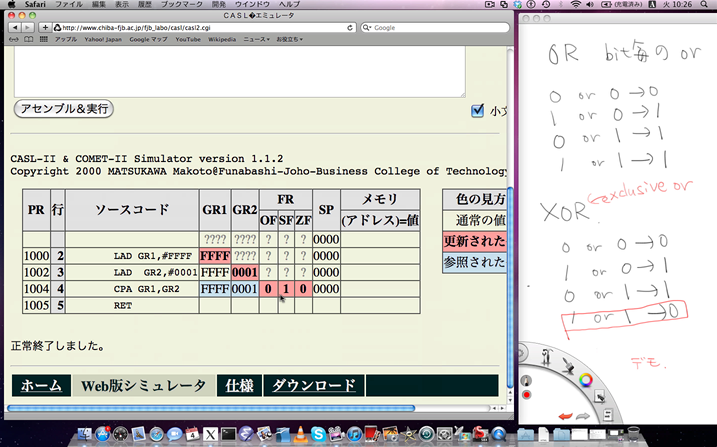717x447 pixels.
Task: Go to ホーム page link
Action: click(x=41, y=385)
